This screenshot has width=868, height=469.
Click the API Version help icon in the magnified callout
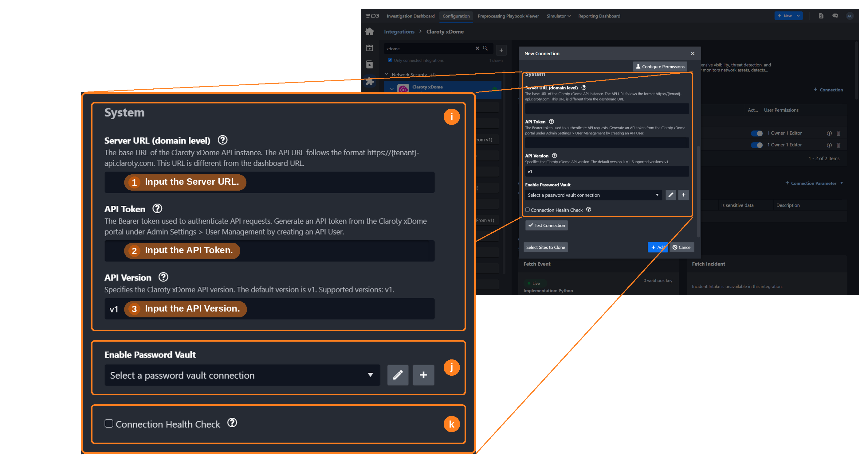(x=163, y=277)
